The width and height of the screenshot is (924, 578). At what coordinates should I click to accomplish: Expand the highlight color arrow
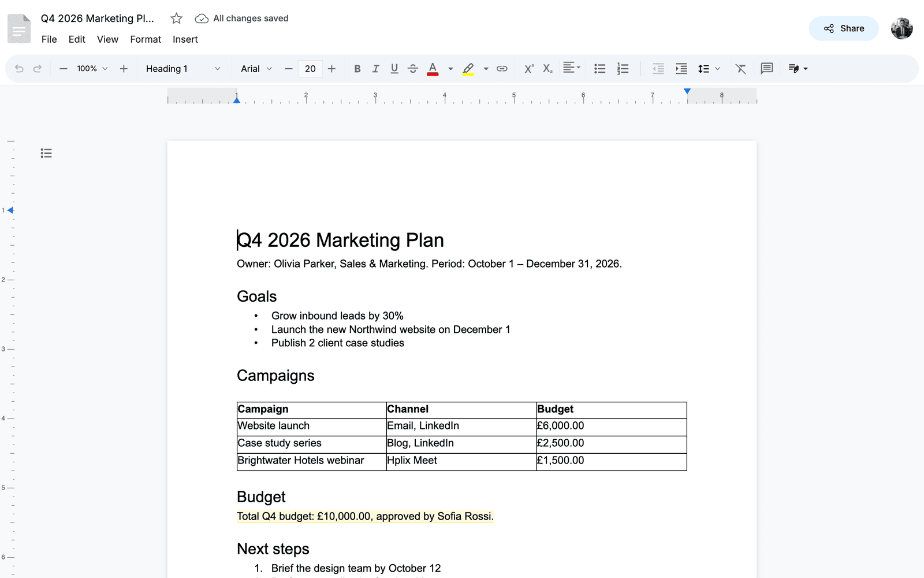(x=486, y=69)
